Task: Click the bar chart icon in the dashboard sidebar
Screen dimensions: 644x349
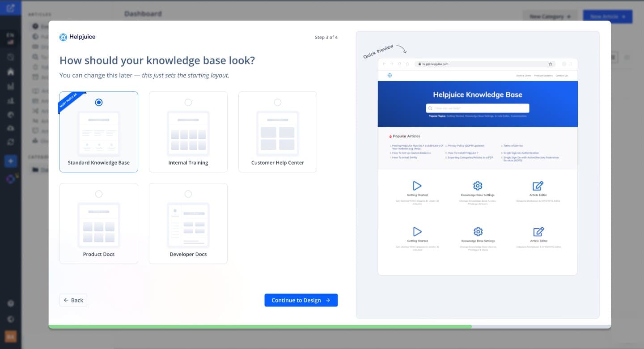Action: click(11, 86)
